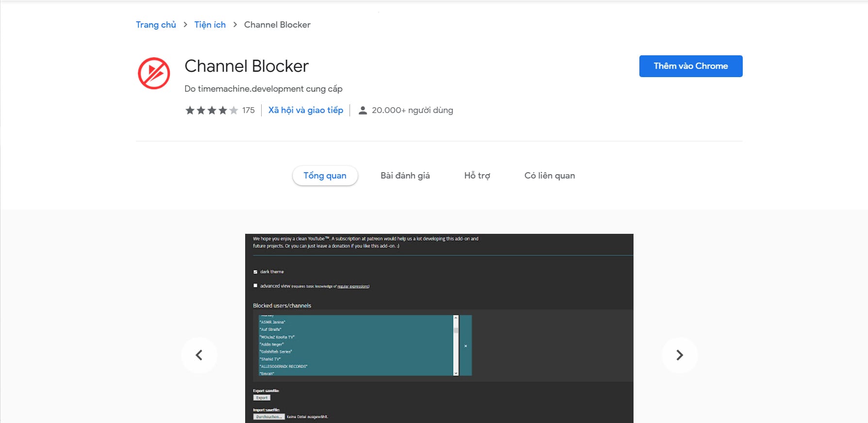
Task: Click the user count person icon
Action: (x=363, y=111)
